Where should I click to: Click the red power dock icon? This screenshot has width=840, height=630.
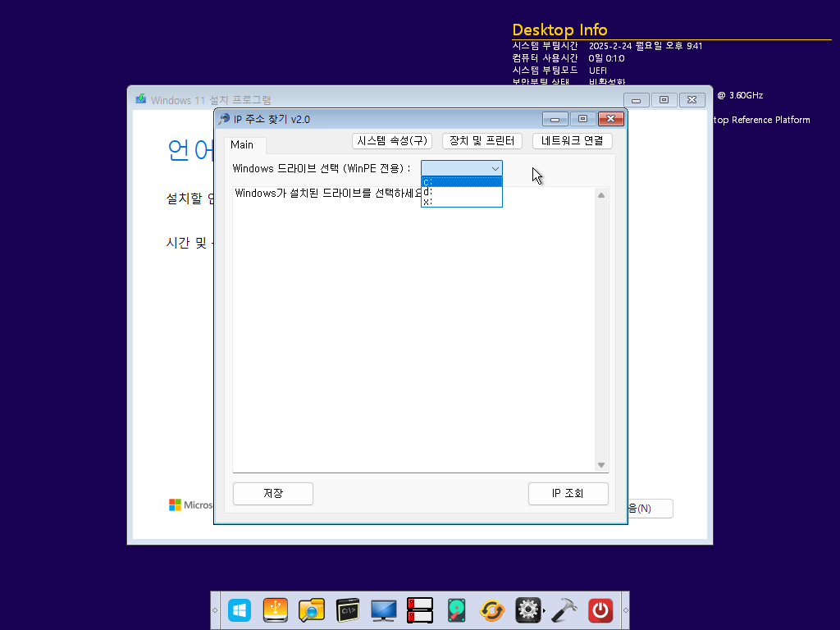click(600, 610)
